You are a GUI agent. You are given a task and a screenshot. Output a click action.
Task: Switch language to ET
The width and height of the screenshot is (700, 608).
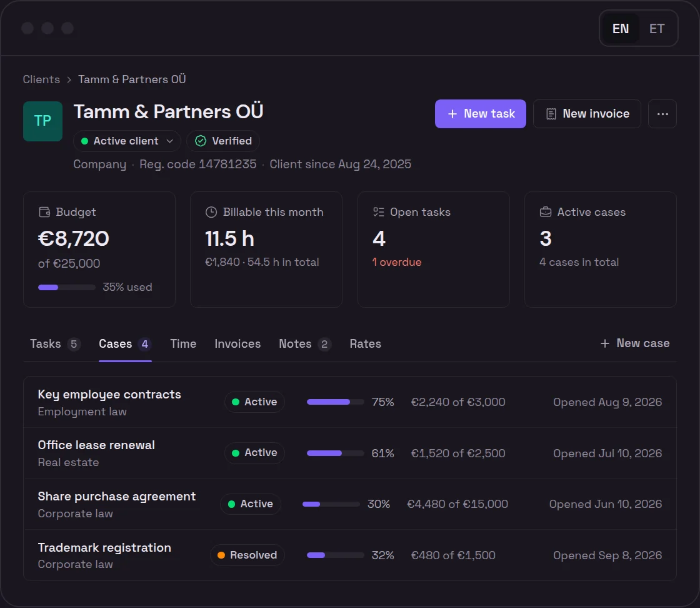657,29
